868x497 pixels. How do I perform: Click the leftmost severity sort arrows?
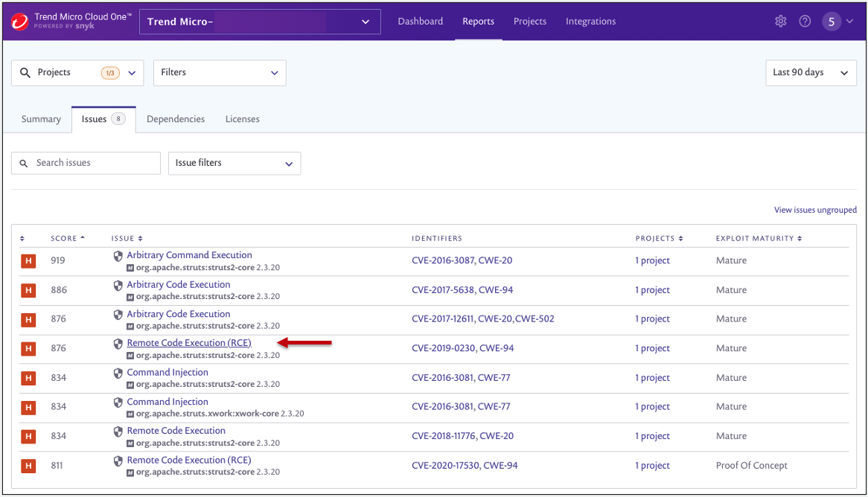point(22,239)
